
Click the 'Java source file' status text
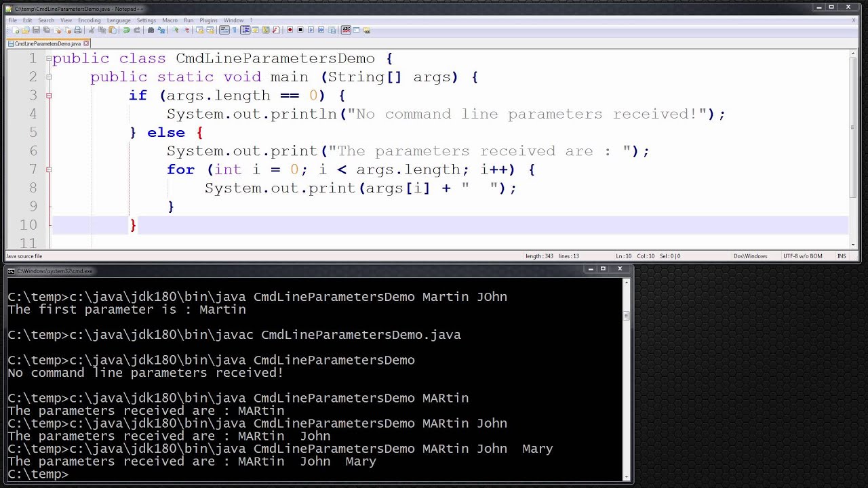(x=24, y=256)
